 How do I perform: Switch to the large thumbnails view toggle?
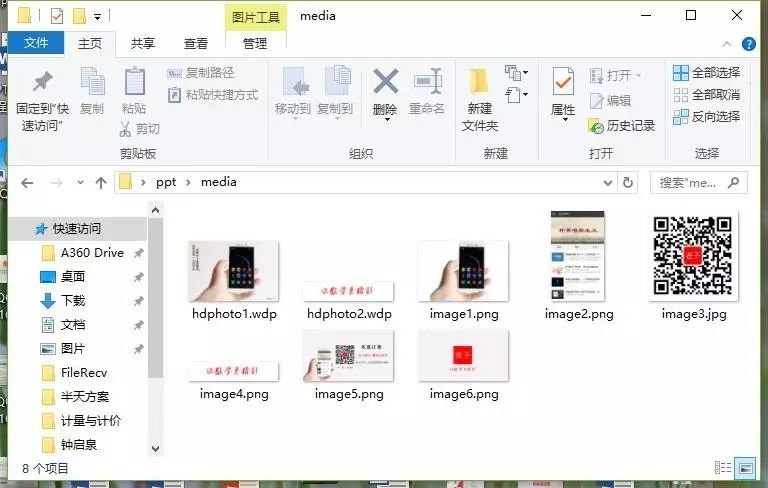[745, 467]
